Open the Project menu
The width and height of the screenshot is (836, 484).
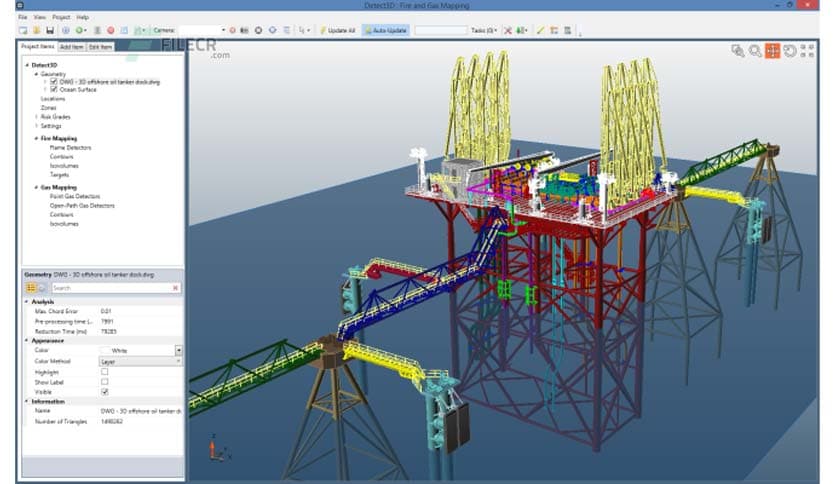pyautogui.click(x=61, y=17)
